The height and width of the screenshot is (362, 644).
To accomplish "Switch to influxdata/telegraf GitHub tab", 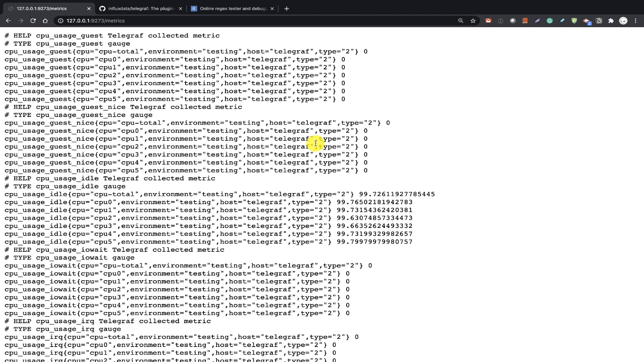I will click(140, 9).
